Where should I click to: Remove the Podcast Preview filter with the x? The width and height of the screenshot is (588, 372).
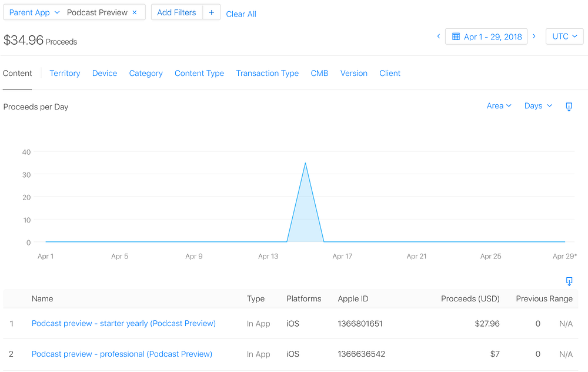pyautogui.click(x=135, y=12)
